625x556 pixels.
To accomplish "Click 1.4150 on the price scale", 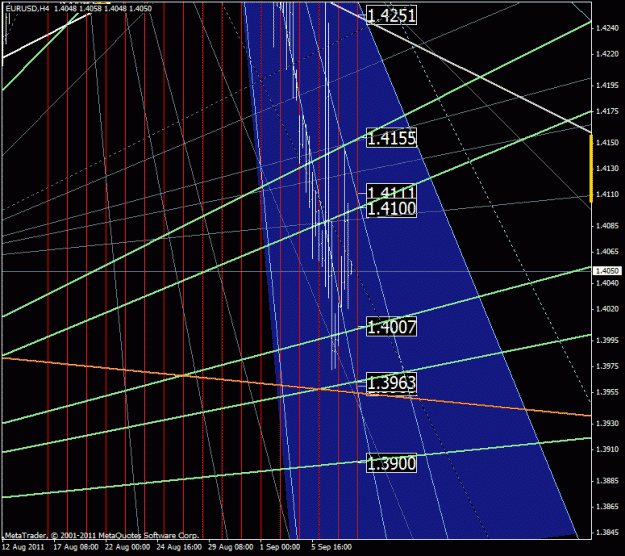I will (607, 142).
